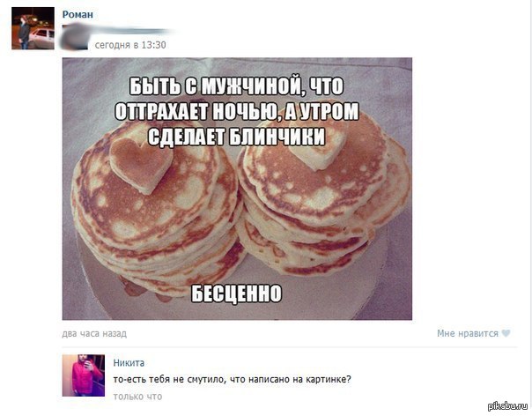Viewport: 532px width, 416px height.
Task: Click the два часа назад timestamp
Action: [x=94, y=333]
